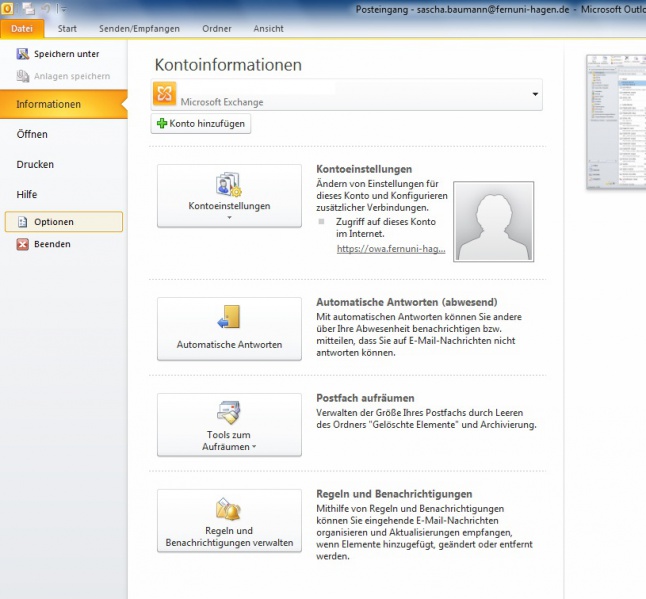
Task: Click the Automatische Antworten button
Action: click(x=229, y=329)
